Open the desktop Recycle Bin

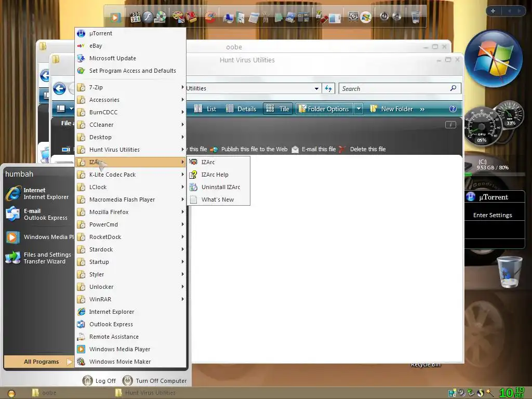click(509, 272)
